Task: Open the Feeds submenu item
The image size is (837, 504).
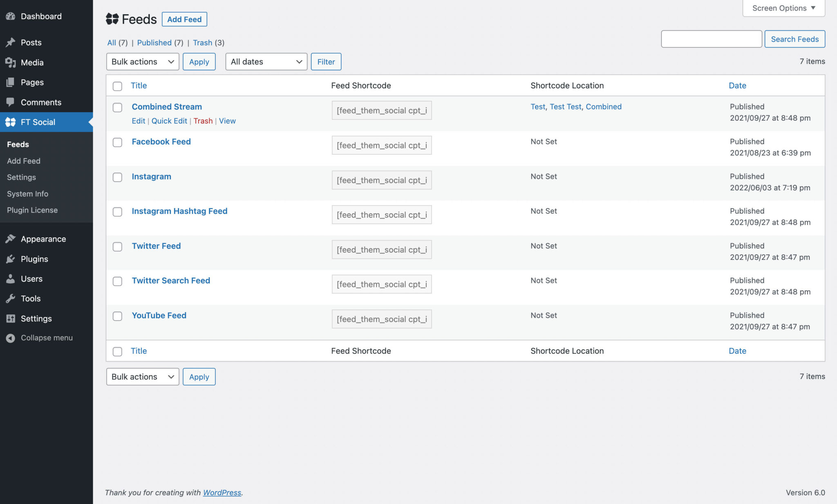Action: pyautogui.click(x=18, y=144)
